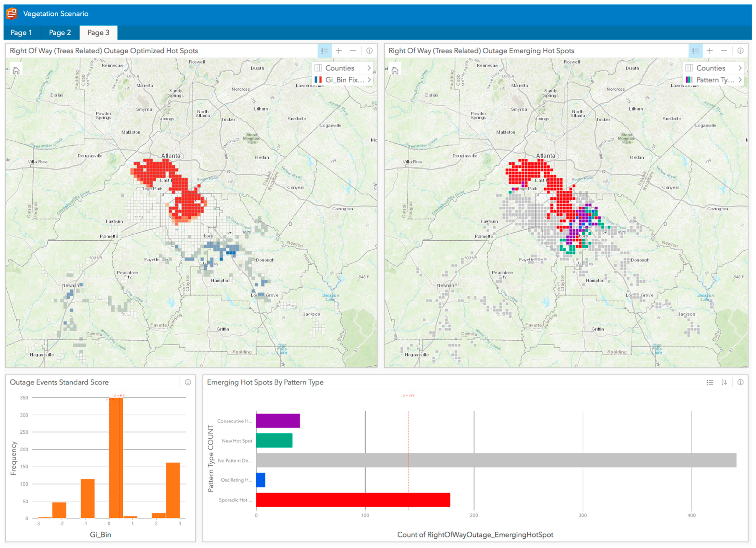Click the red Sporadic Hot Spot bar
Image resolution: width=756 pixels, height=548 pixels.
click(353, 500)
